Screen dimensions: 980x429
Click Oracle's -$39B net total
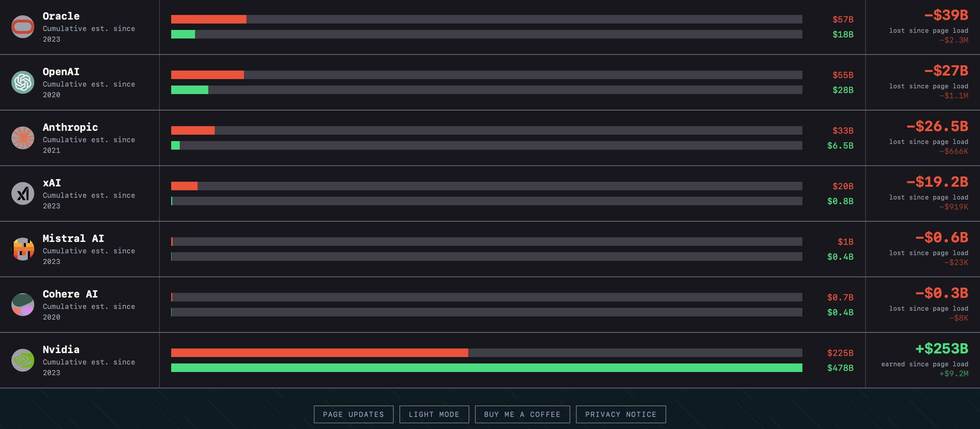point(946,15)
